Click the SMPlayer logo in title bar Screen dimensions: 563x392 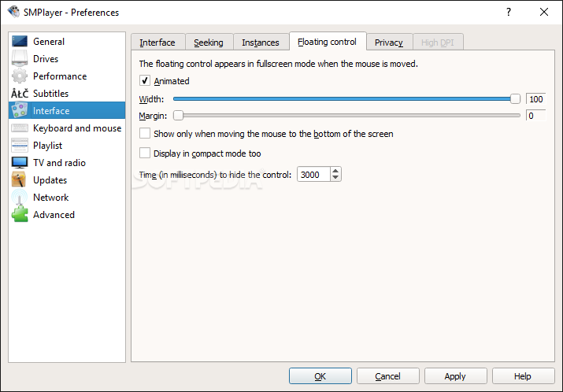[13, 12]
